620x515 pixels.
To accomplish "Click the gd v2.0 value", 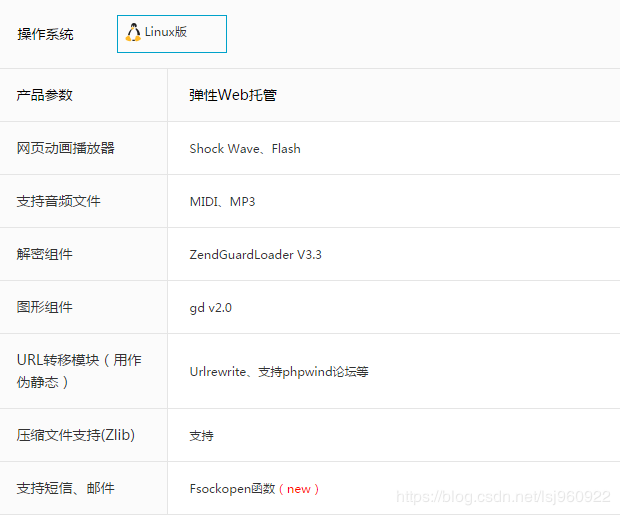I will (210, 308).
